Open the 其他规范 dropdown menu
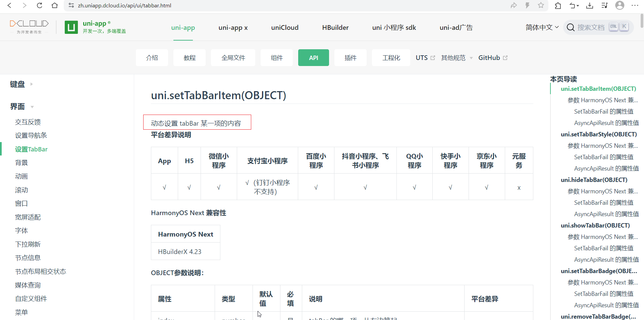This screenshot has width=644, height=320. tap(457, 58)
